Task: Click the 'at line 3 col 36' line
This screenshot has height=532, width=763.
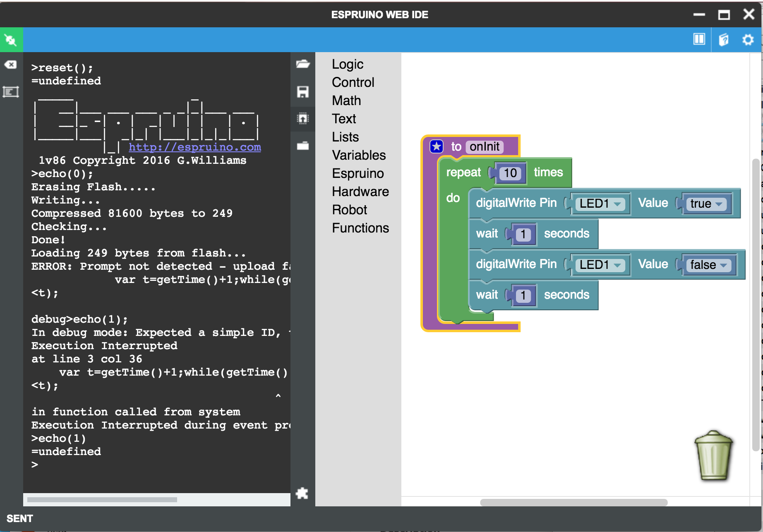Action: tap(87, 359)
